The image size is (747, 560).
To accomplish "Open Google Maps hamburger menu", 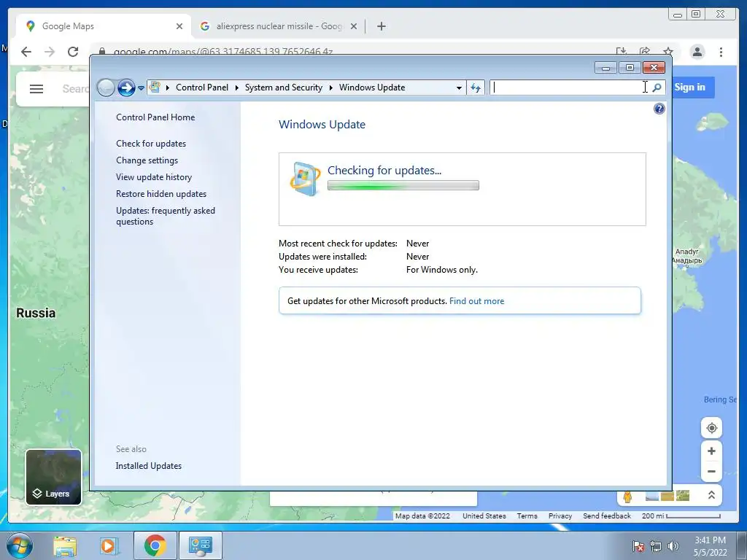I will point(36,88).
